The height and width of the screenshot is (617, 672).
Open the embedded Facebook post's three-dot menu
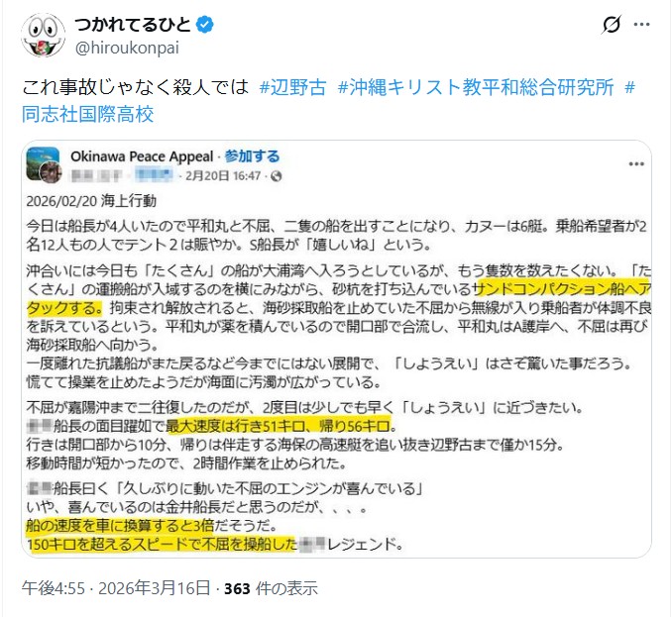click(x=636, y=164)
